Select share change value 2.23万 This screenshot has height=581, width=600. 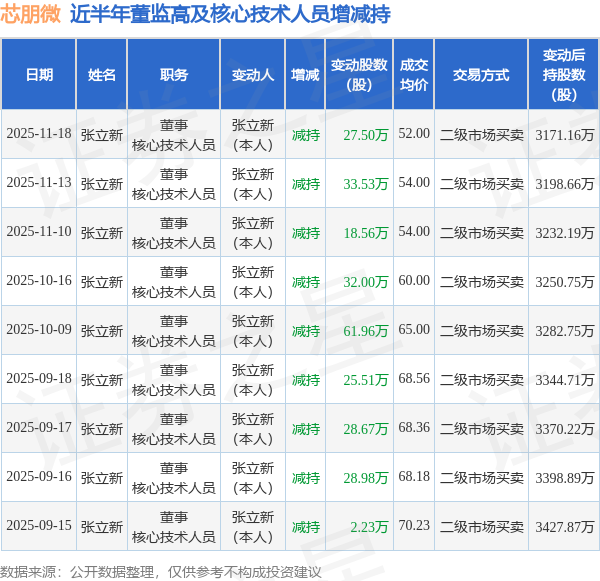coord(369,527)
